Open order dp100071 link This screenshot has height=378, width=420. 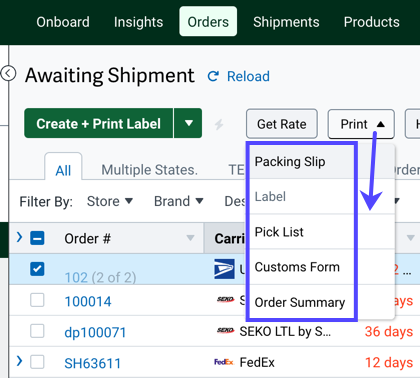95,332
